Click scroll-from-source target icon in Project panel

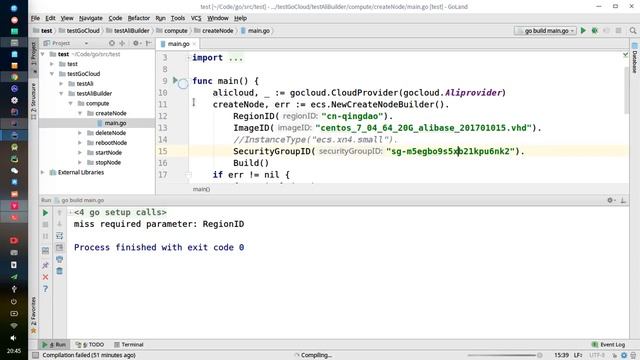click(111, 43)
